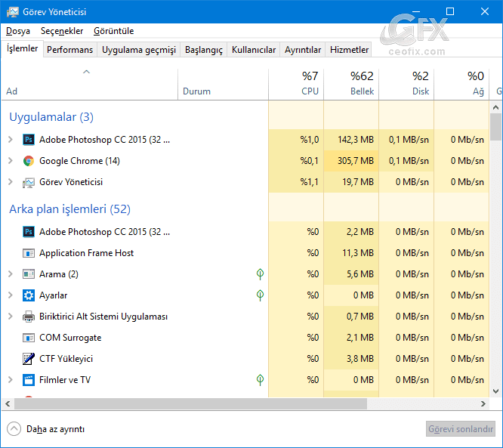This screenshot has height=448, width=503.
Task: Click the vertical scrollbar thumb
Action: [496, 128]
